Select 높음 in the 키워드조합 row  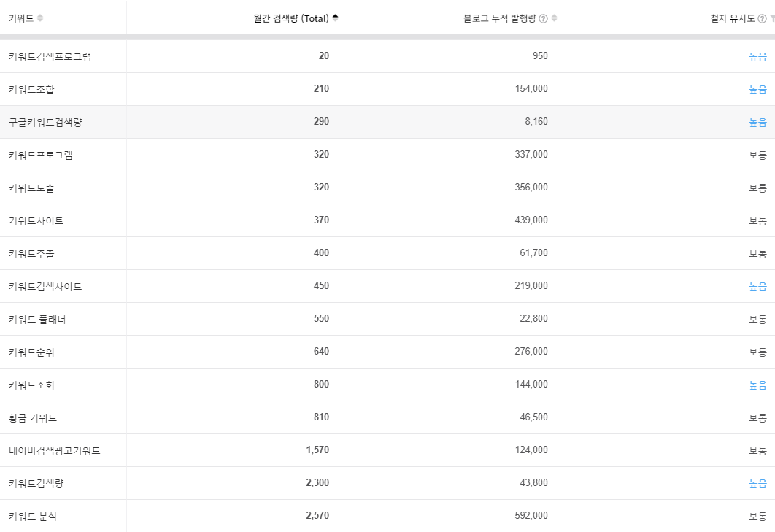759,89
